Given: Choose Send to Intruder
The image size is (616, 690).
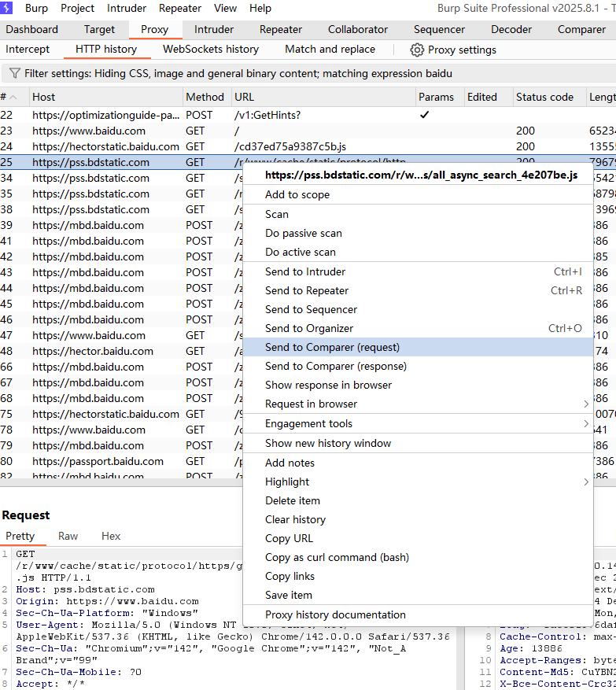Looking at the screenshot, I should [418, 272].
